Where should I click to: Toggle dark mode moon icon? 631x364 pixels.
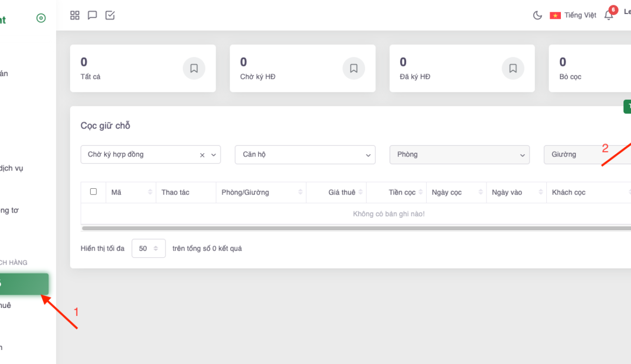coord(537,15)
